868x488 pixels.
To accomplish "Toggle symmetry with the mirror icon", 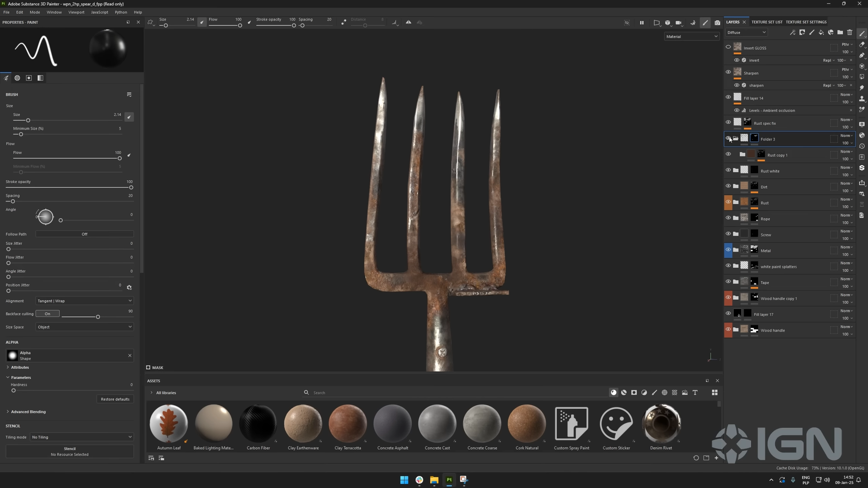I will tap(409, 22).
